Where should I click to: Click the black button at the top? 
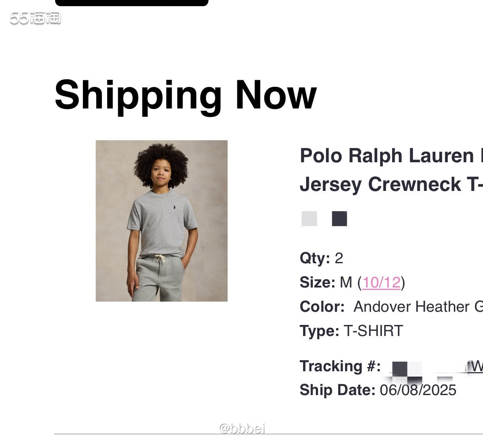click(132, 3)
